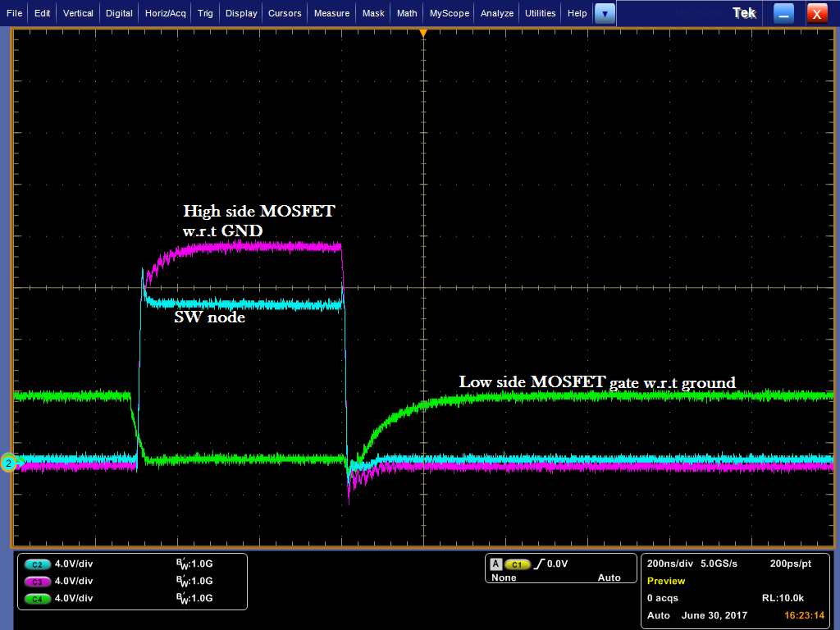Click C4 bandwidth 1.0G readout
The width and height of the screenshot is (840, 630).
194,598
